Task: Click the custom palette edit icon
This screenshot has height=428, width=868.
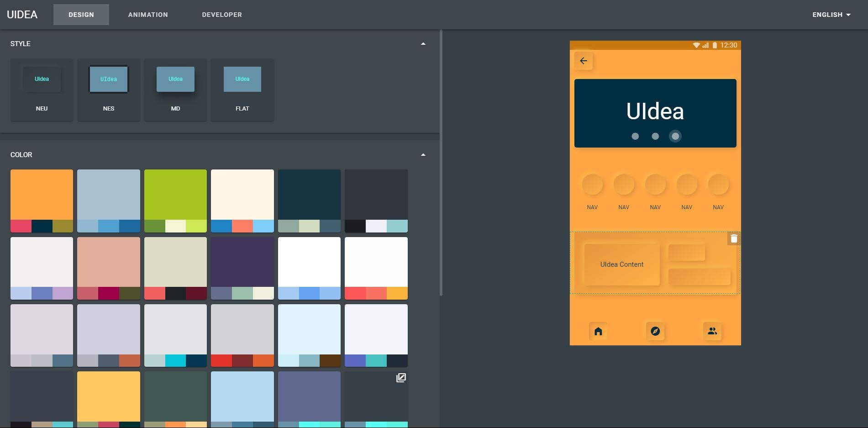Action: [x=400, y=378]
